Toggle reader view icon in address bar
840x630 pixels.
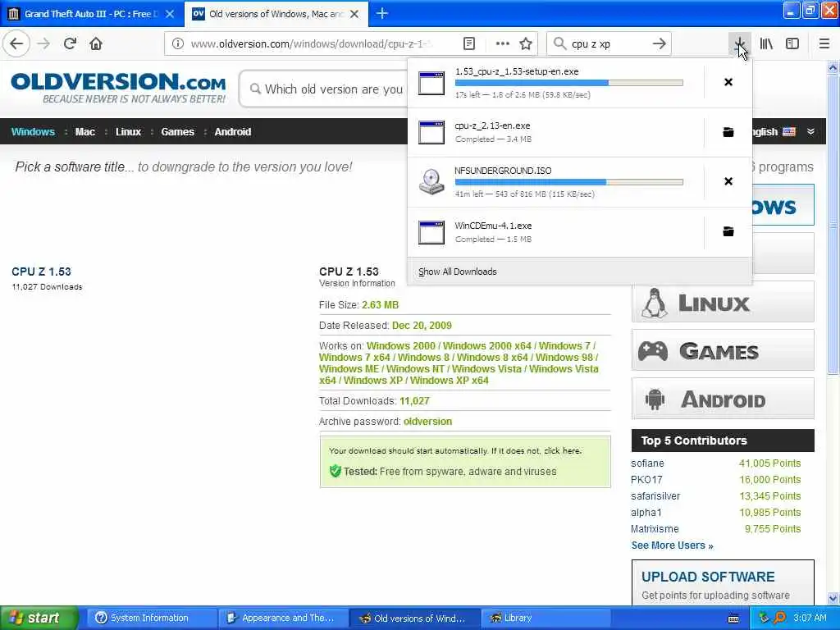tap(468, 43)
